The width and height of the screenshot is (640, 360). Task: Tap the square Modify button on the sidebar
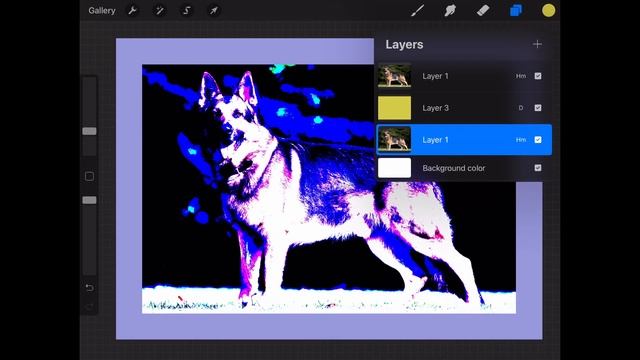tap(89, 176)
